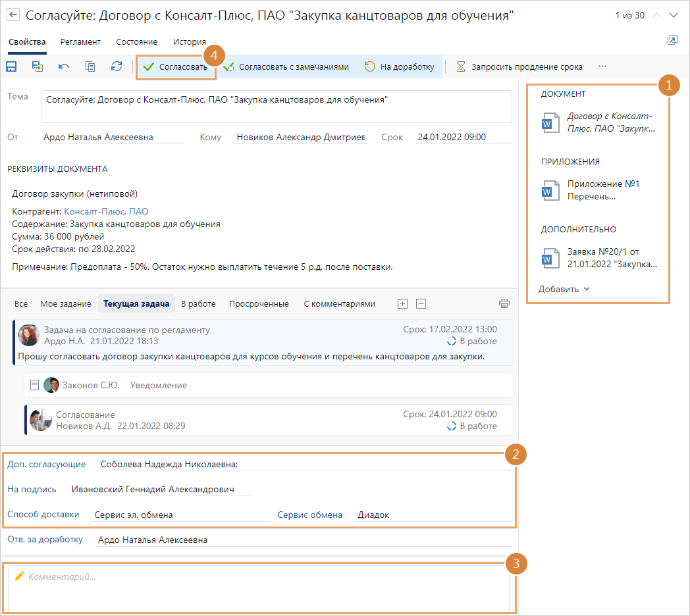Click the Save and close icon
Screen dimensions: 690x616
[x=38, y=66]
